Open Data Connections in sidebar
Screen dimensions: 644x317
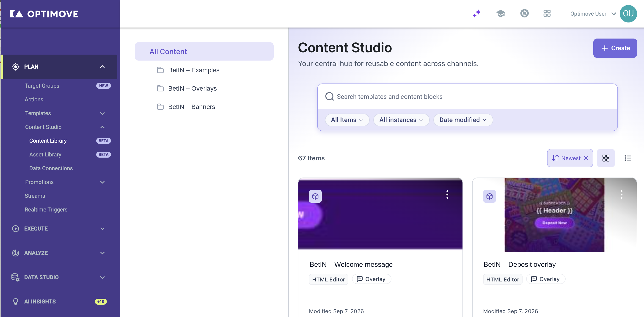coord(51,168)
